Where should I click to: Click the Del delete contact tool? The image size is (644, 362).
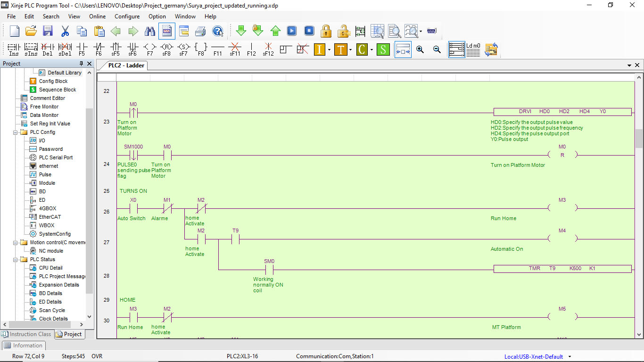click(48, 49)
